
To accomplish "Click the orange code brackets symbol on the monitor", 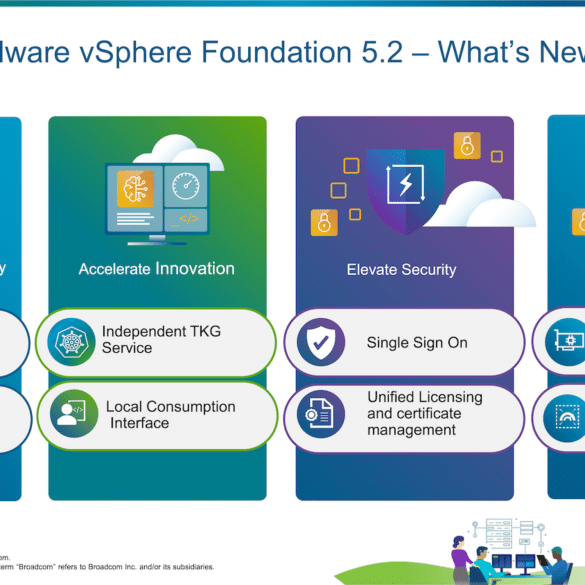I will click(189, 218).
